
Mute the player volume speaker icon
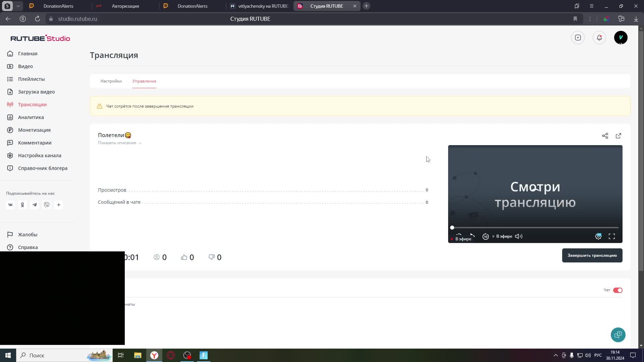click(519, 236)
